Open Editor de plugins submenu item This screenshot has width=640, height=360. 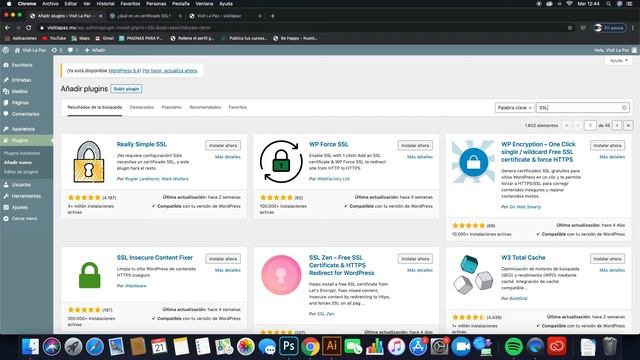(21, 172)
